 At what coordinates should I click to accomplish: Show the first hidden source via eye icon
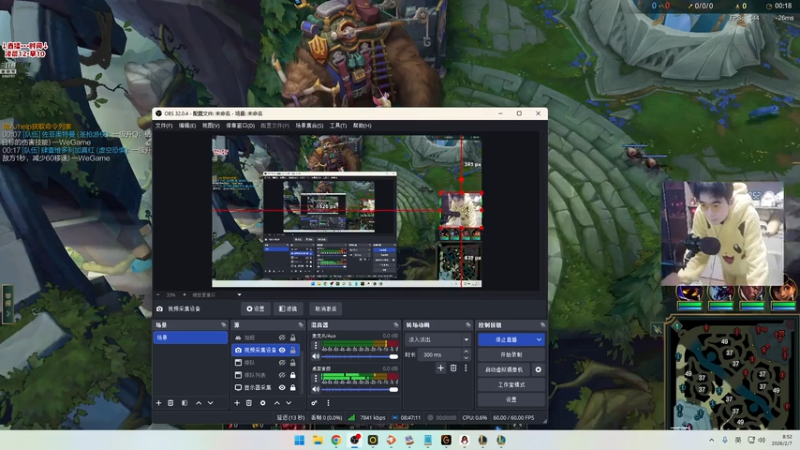coord(282,338)
